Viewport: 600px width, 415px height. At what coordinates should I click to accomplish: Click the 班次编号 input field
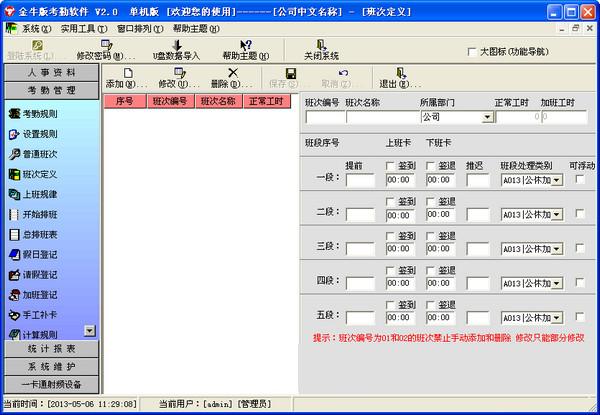tap(325, 117)
